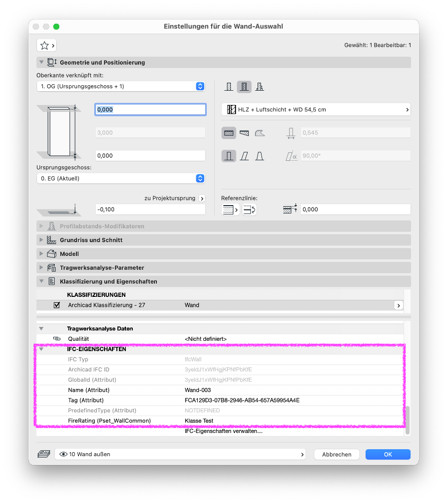The width and height of the screenshot is (448, 503).
Task: Open Ursprungsgeschoss dropdown
Action: [x=121, y=179]
